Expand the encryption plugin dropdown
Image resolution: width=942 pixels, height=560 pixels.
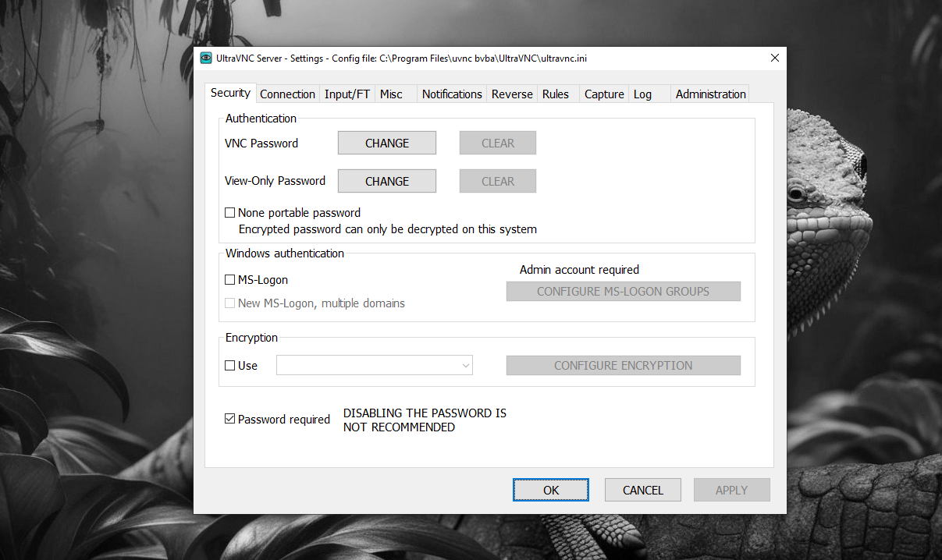[465, 365]
